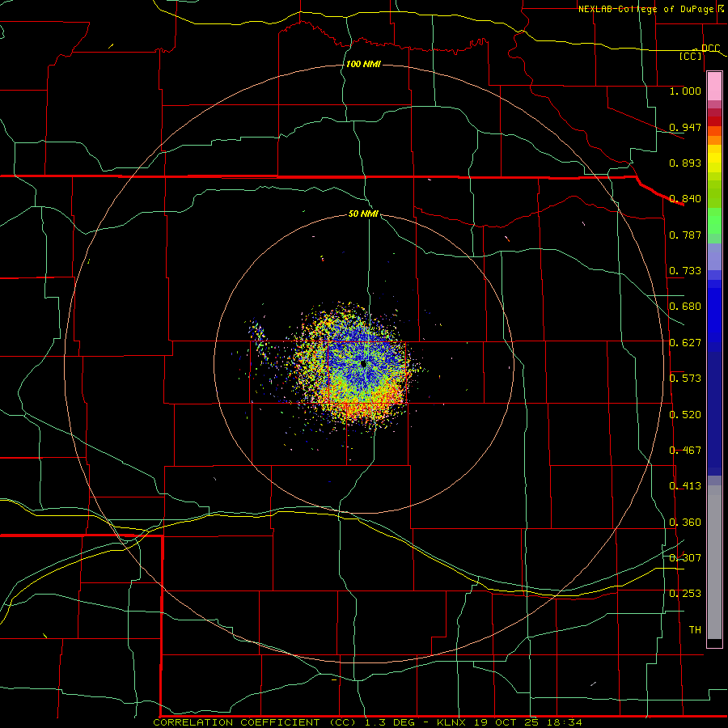Click the KLNX radar site at echo center
Viewport: 728px width, 728px height.
[363, 365]
